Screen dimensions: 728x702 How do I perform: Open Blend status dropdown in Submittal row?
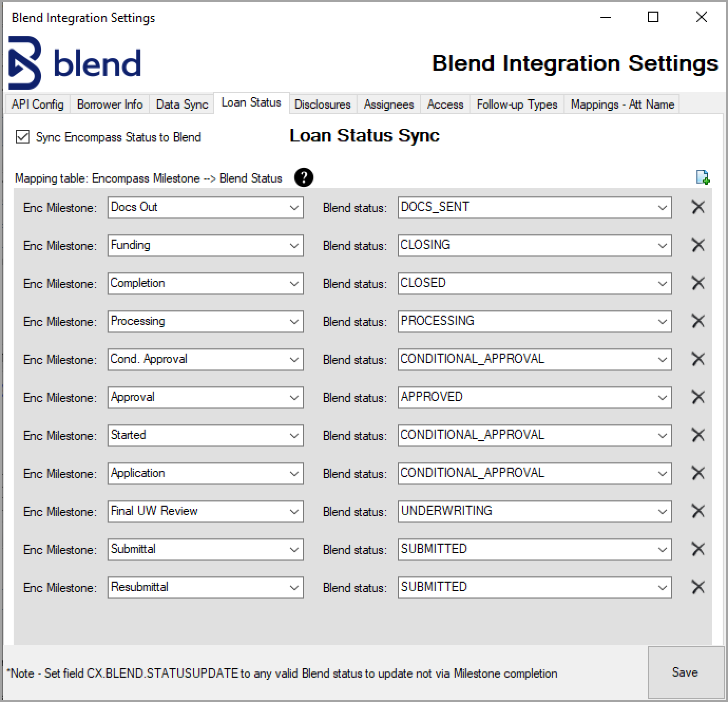click(x=534, y=549)
